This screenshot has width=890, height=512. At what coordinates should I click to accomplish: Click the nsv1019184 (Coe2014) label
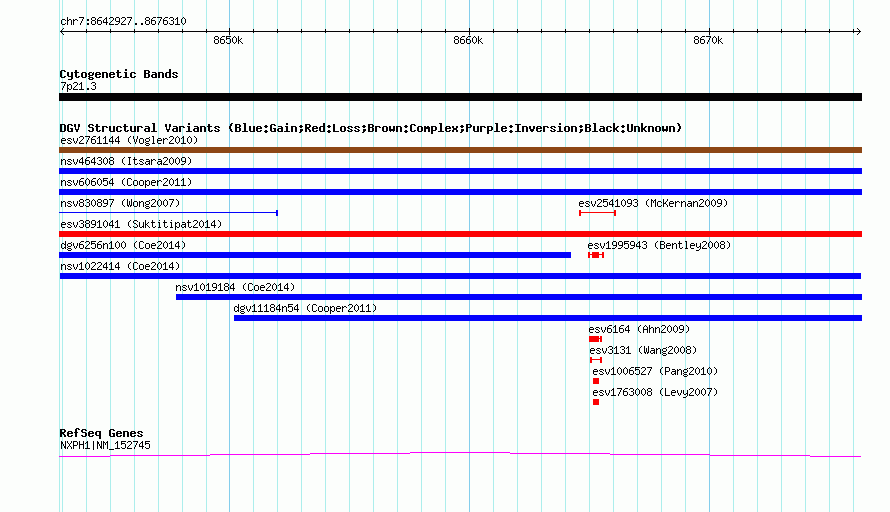[x=235, y=287]
